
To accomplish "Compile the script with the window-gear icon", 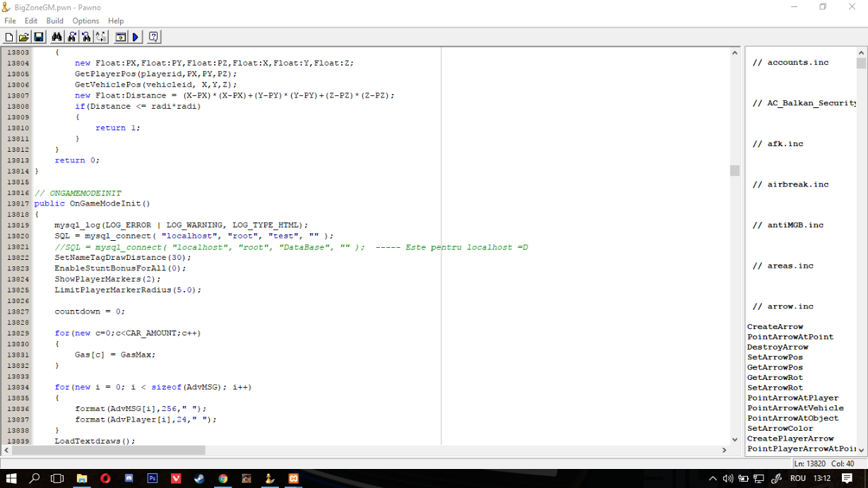I will click(120, 37).
